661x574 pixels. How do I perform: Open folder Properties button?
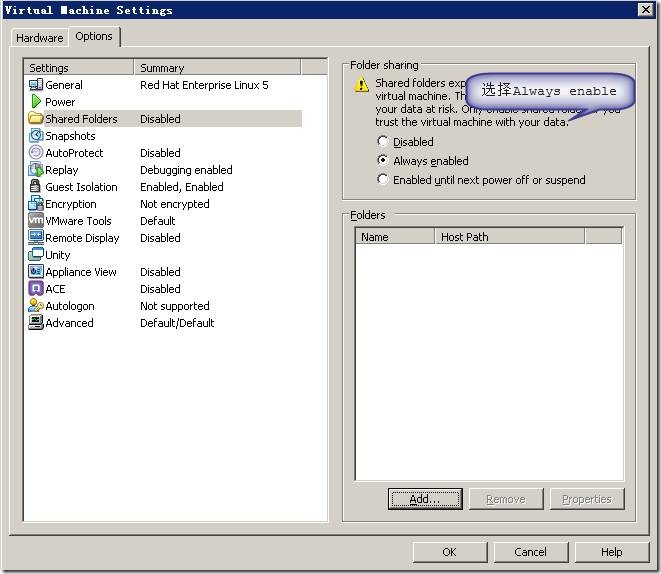coord(587,499)
